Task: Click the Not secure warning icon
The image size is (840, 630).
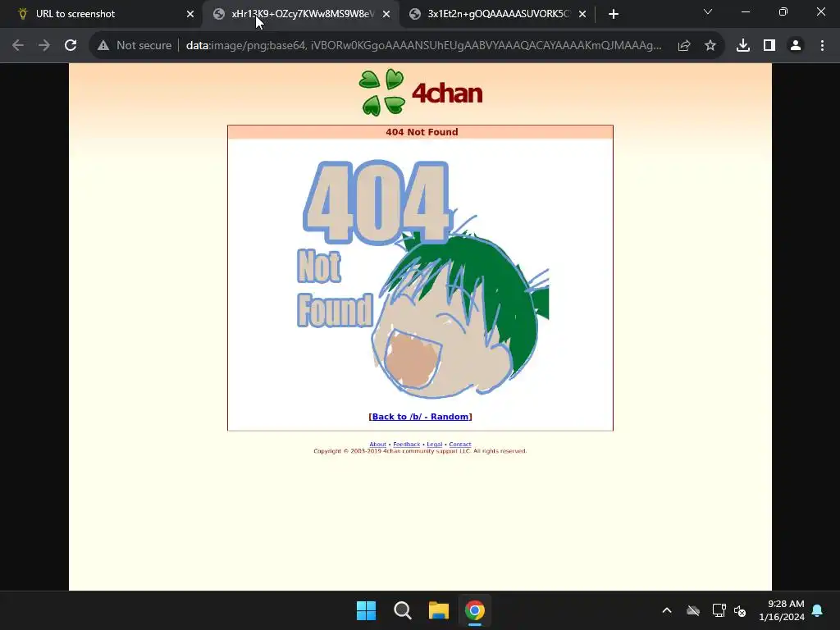Action: 103,46
